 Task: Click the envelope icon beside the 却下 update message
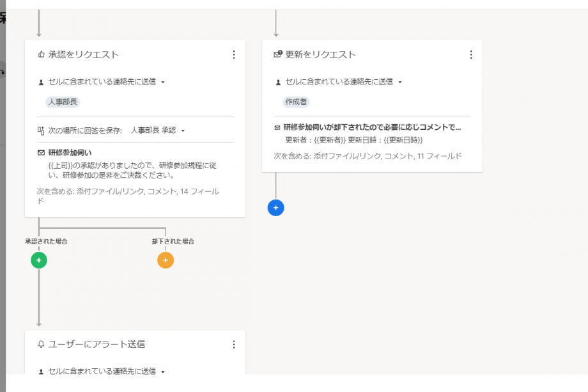pyautogui.click(x=277, y=127)
